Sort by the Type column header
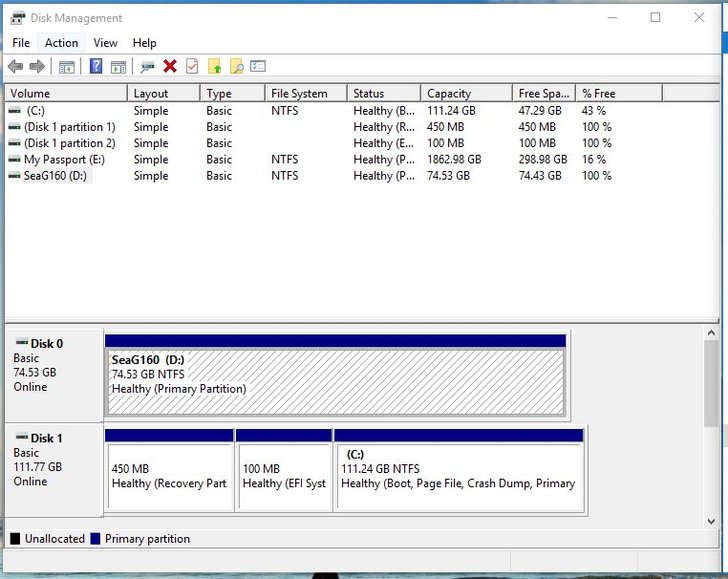 [232, 93]
